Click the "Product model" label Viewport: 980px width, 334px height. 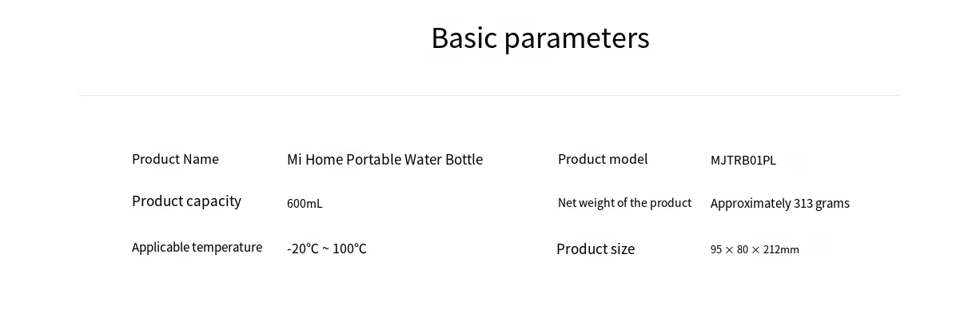coord(603,159)
